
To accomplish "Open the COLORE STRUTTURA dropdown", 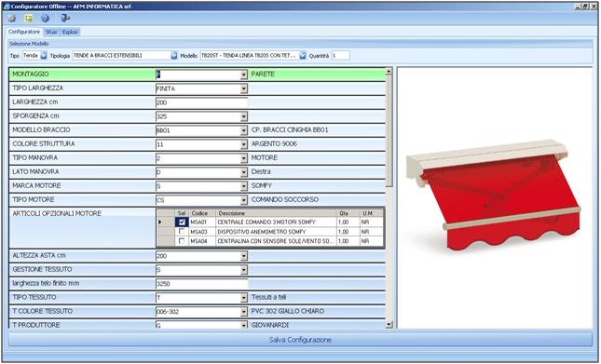I will (244, 144).
